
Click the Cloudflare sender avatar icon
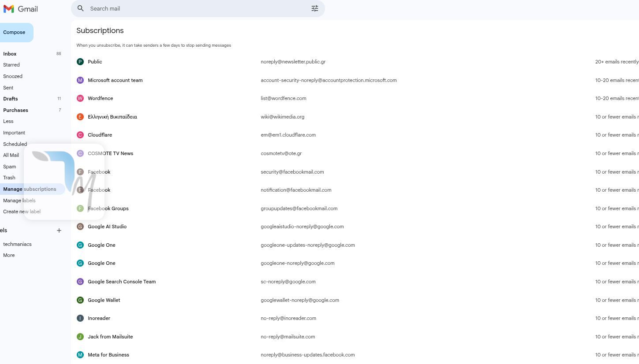80,135
